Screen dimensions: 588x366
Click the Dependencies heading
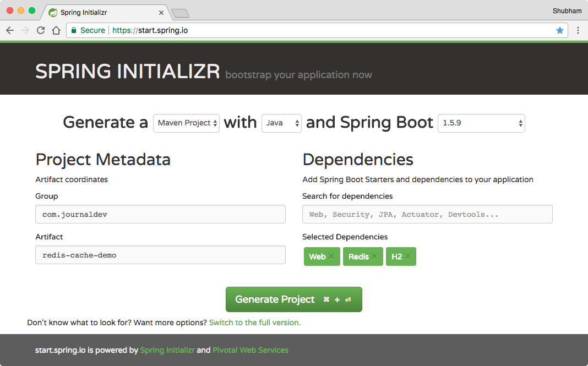point(358,160)
